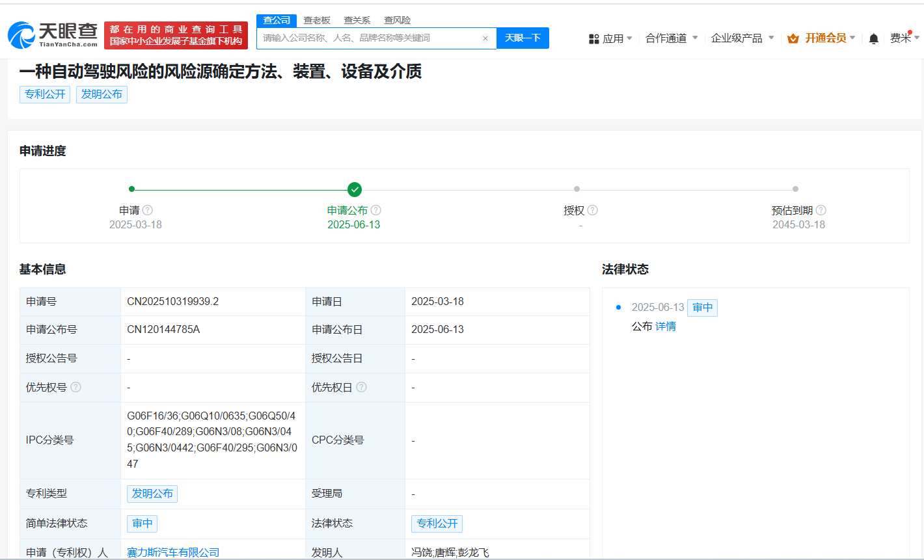This screenshot has width=924, height=560.
Task: Click the 发明公布 tag in 专利类型 row
Action: coord(152,494)
